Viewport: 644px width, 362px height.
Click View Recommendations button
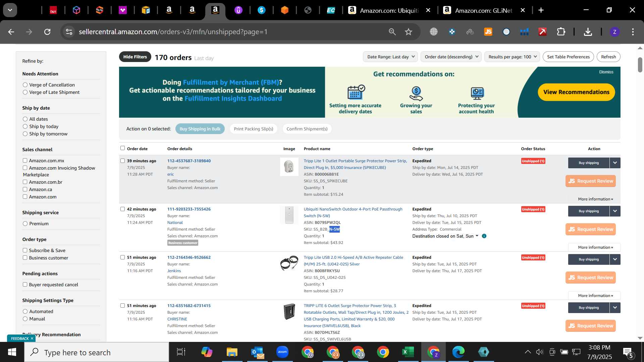(x=576, y=92)
